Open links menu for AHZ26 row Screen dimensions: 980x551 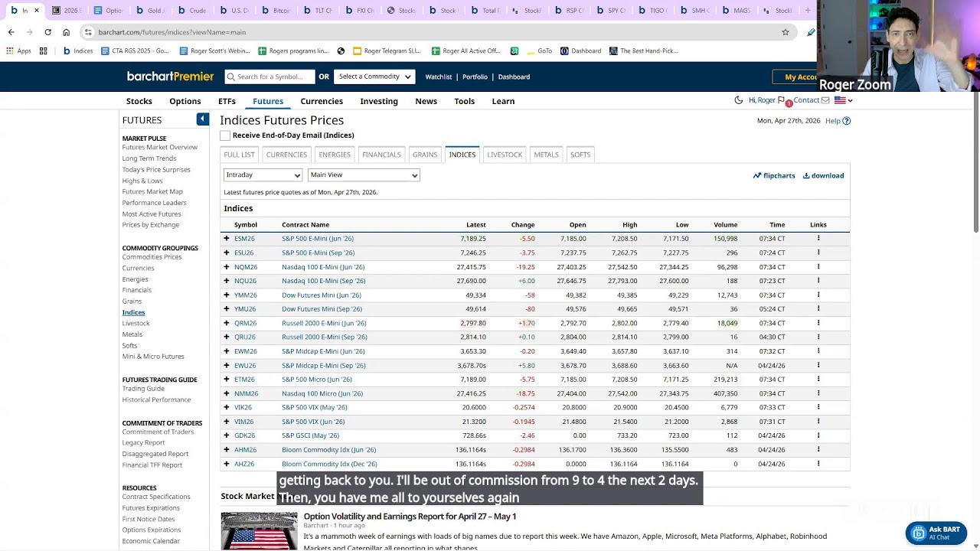coord(818,464)
